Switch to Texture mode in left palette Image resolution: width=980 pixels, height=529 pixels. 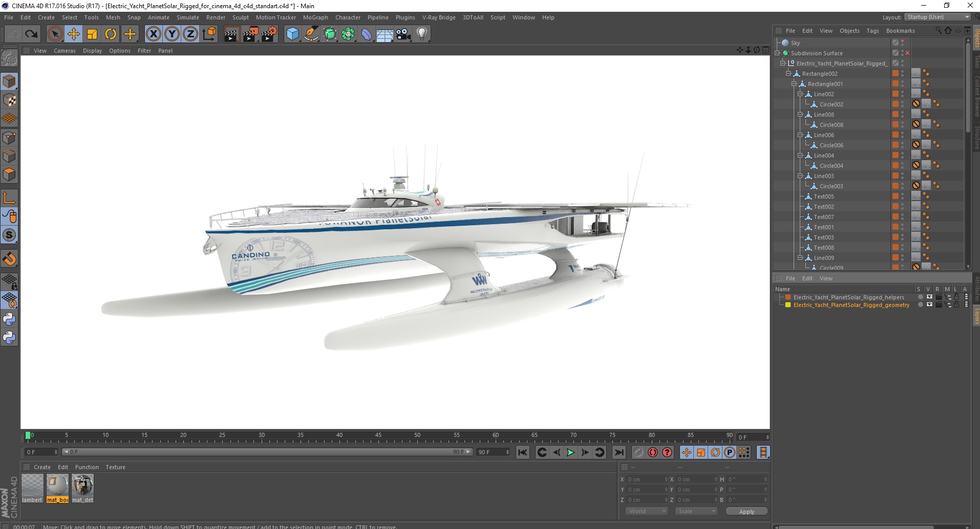9,100
